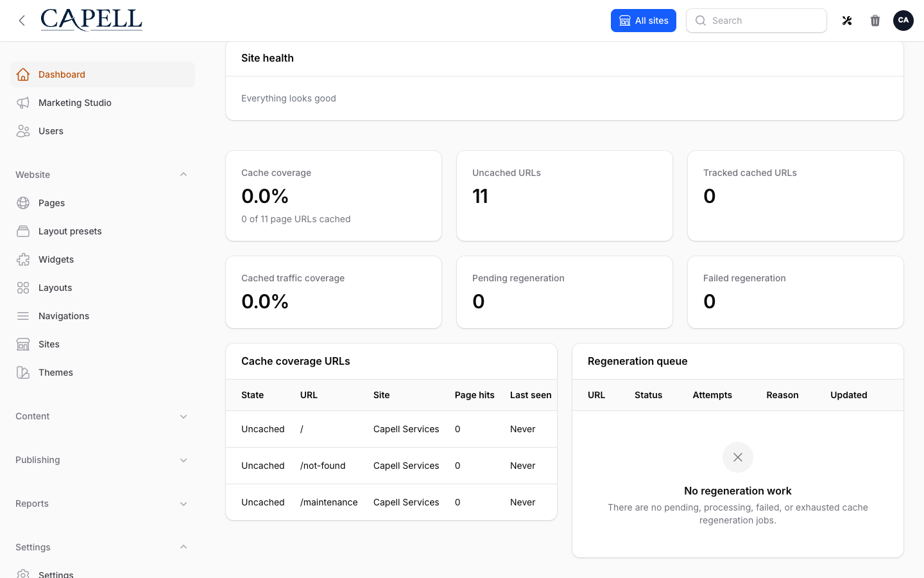Click the All sites button

pos(644,21)
